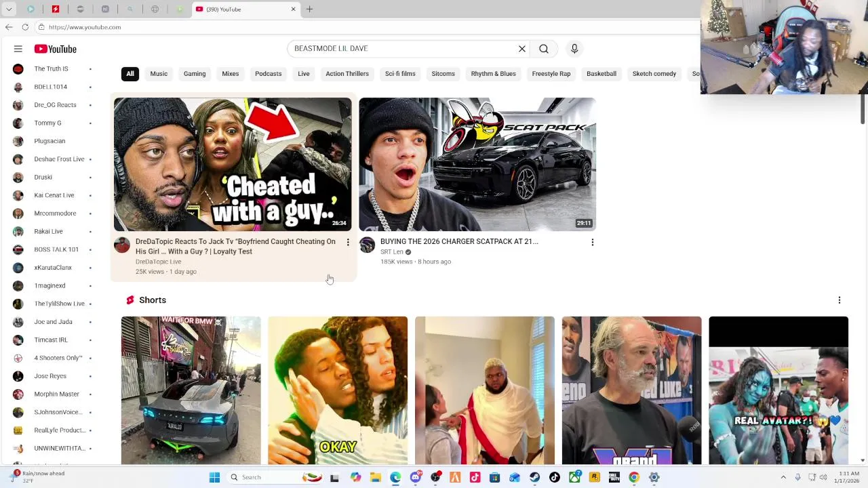868x488 pixels.
Task: Open Copilot from taskbar
Action: pos(355,477)
